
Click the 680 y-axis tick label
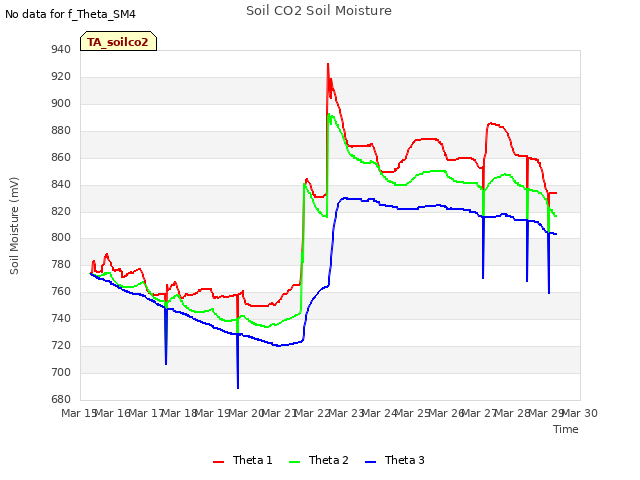click(61, 399)
